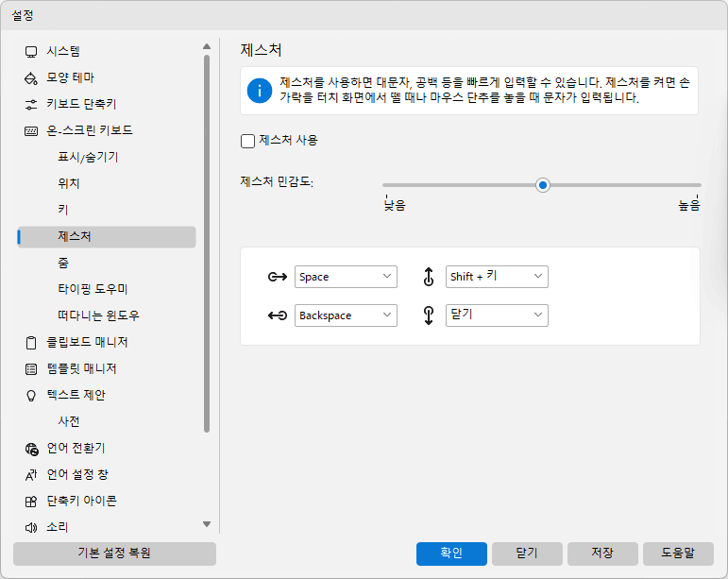Click the swipe-left gesture icon

[x=278, y=315]
